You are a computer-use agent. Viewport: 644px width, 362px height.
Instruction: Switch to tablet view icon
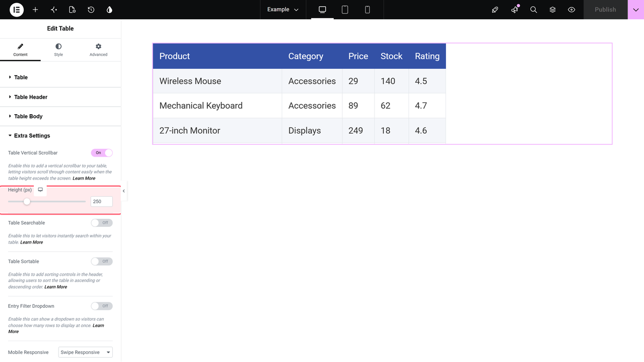point(345,10)
